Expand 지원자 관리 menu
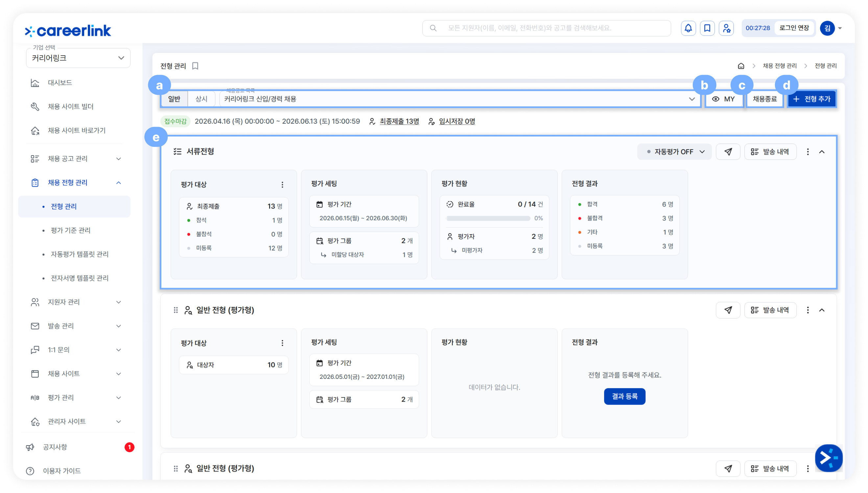 coord(118,302)
